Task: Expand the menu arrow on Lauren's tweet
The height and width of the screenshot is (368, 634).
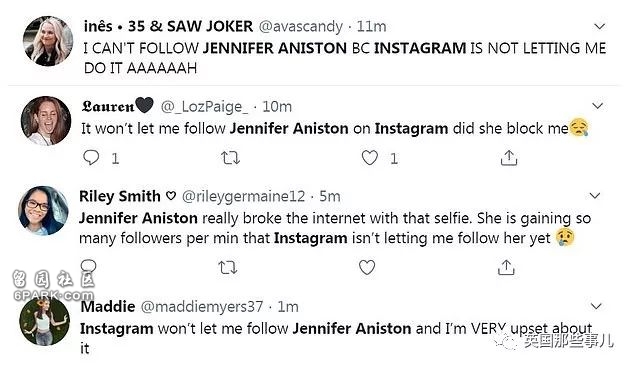Action: (x=597, y=106)
